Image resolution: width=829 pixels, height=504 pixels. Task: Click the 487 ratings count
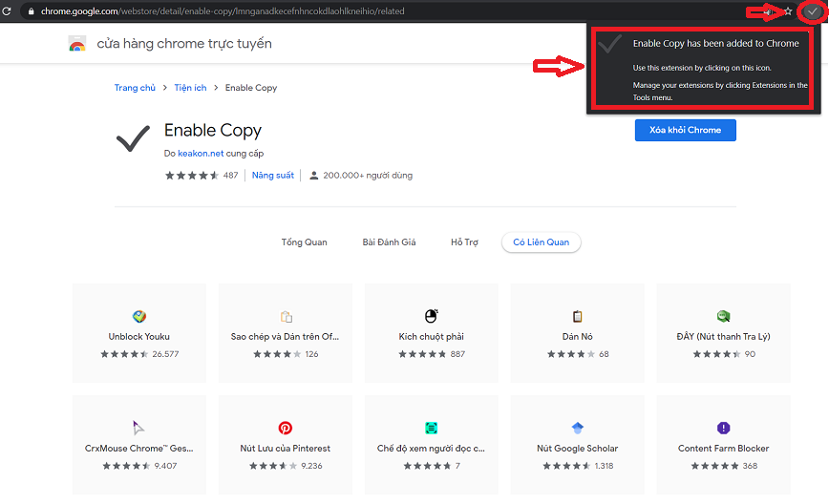coord(230,176)
